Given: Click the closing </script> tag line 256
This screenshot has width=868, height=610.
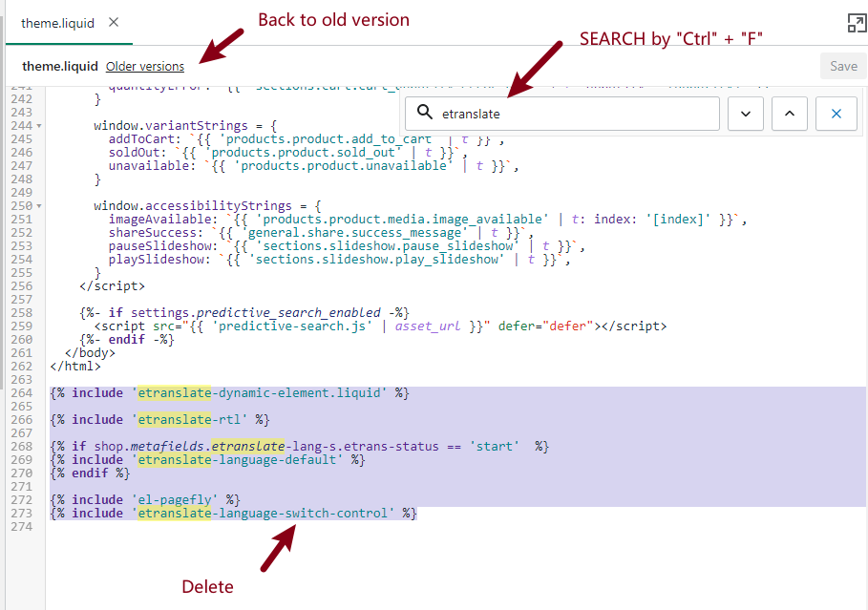Looking at the screenshot, I should pyautogui.click(x=112, y=286).
